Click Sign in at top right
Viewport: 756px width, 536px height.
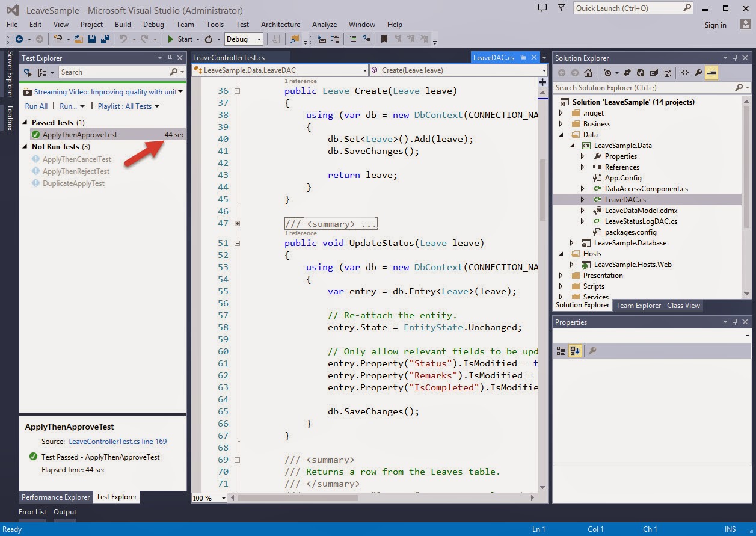(x=715, y=25)
